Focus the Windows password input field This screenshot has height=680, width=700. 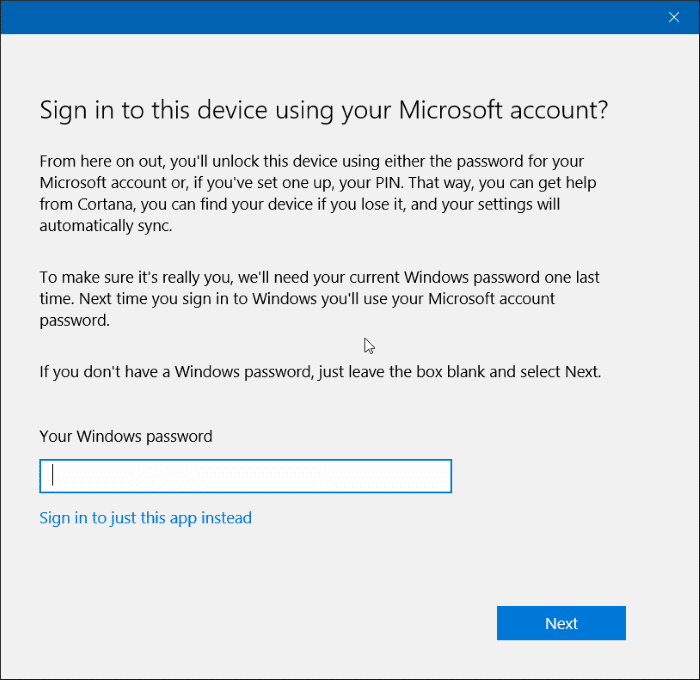(246, 476)
